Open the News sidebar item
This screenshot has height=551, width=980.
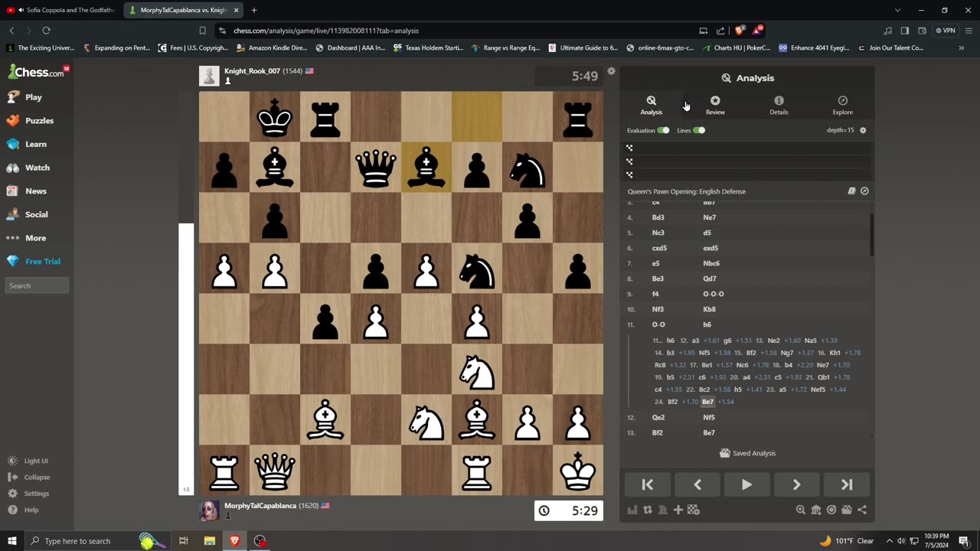35,191
